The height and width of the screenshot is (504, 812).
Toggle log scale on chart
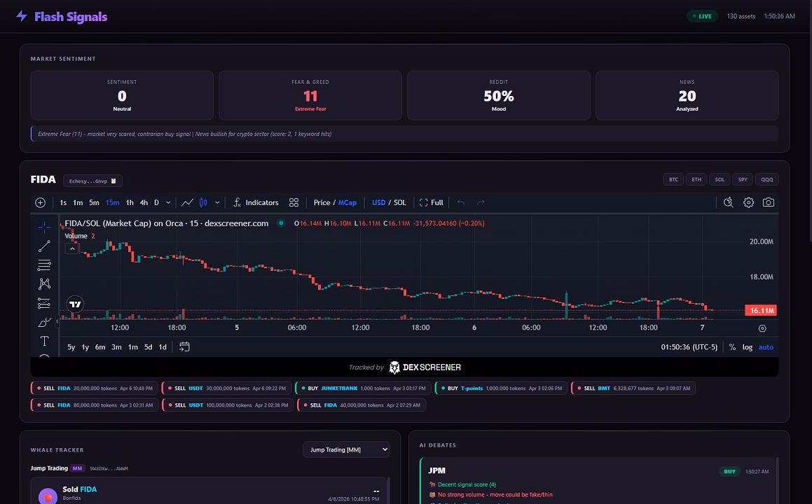[748, 347]
